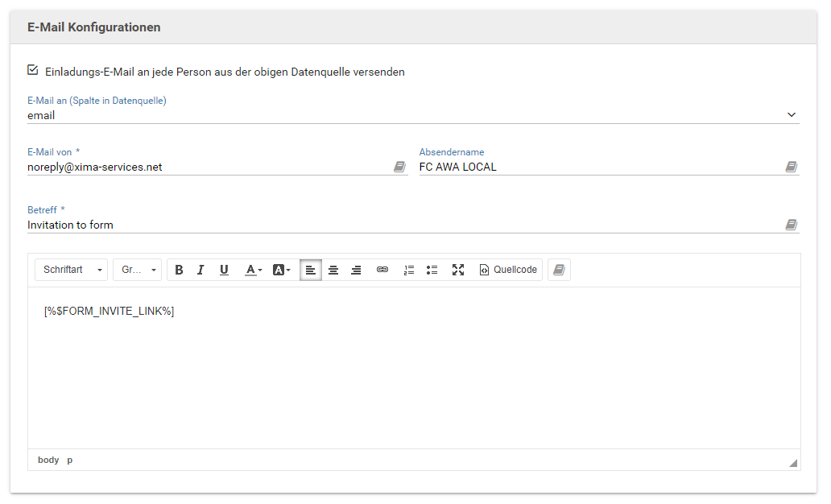Uncheck the Einladungs-E-Mail versenden checkbox
The image size is (831, 504).
(33, 71)
